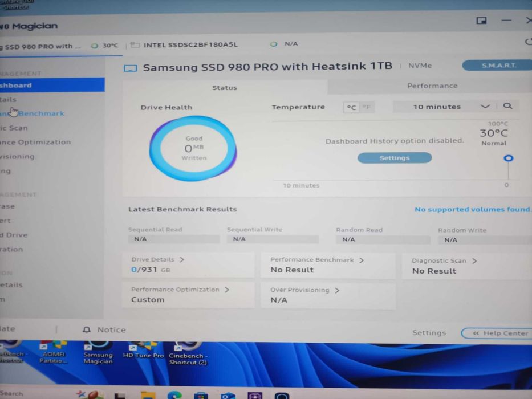This screenshot has height=399, width=532.
Task: Click the Sequential Write N/A value bar
Action: click(x=273, y=239)
